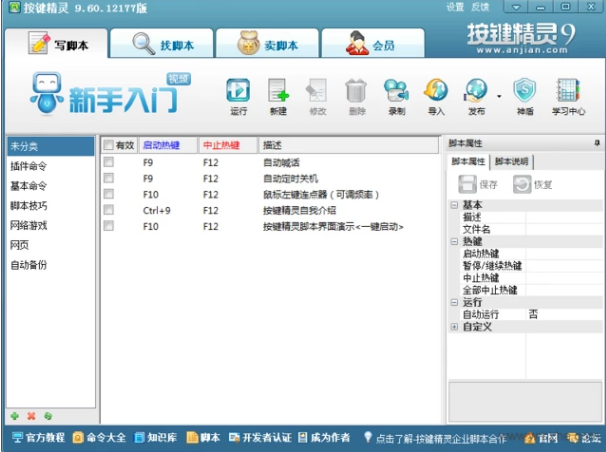
Task: Open 官网 in the bottom bar
Action: click(x=541, y=438)
